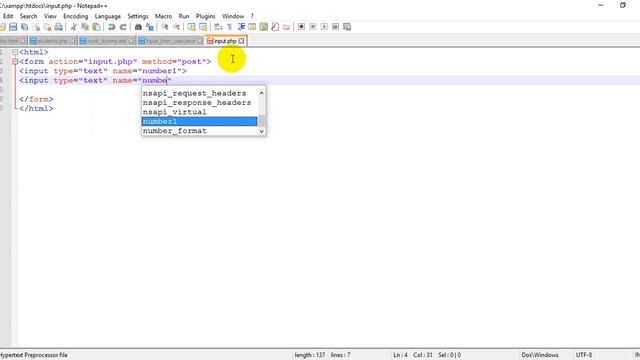Open the View menu
The height and width of the screenshot is (360, 640).
[50, 16]
